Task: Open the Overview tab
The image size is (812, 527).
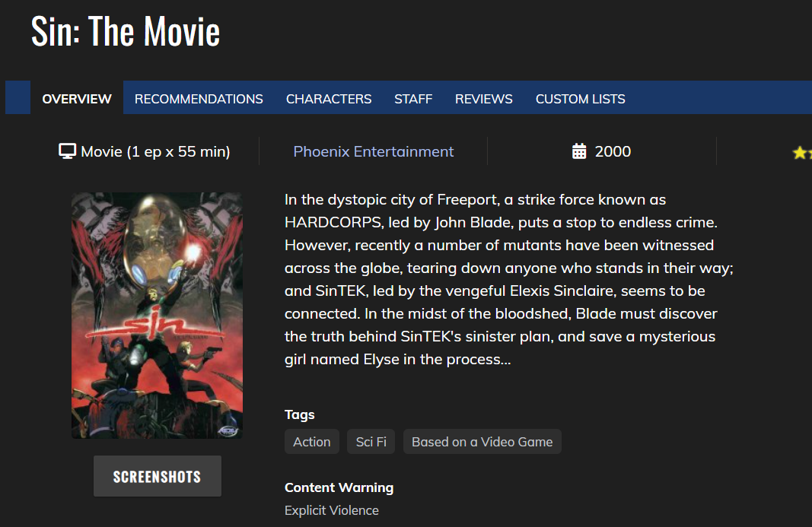Action: 77,99
